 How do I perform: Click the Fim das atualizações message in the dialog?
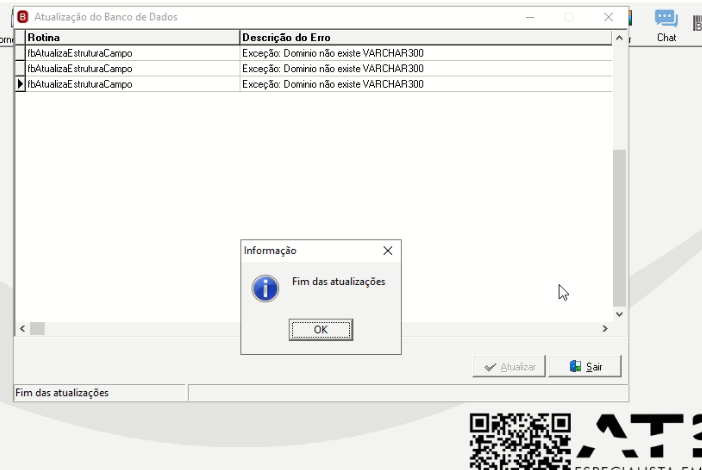[338, 282]
